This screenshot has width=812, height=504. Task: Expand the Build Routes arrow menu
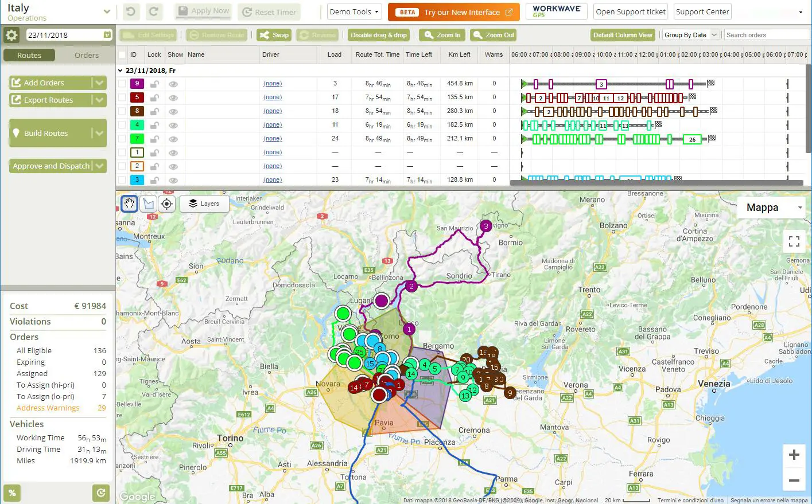(x=99, y=133)
